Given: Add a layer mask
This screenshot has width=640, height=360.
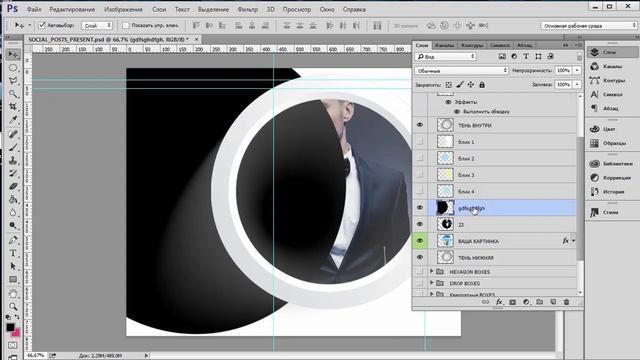Looking at the screenshot, I should tap(513, 302).
